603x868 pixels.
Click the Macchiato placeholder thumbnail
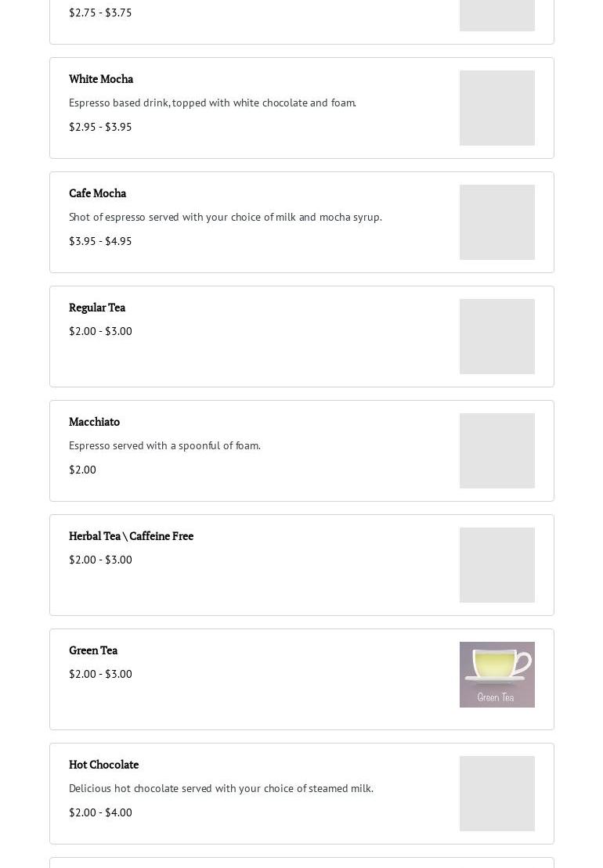[x=496, y=451]
